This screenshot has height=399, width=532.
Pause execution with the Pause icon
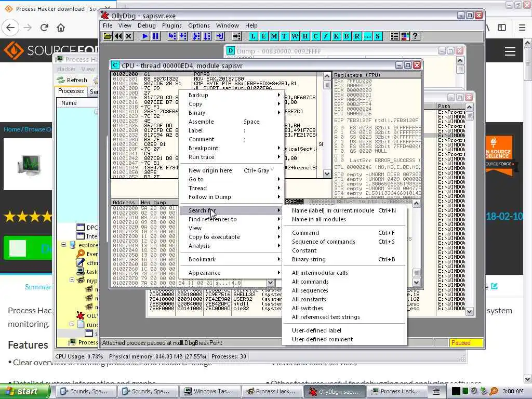155,36
